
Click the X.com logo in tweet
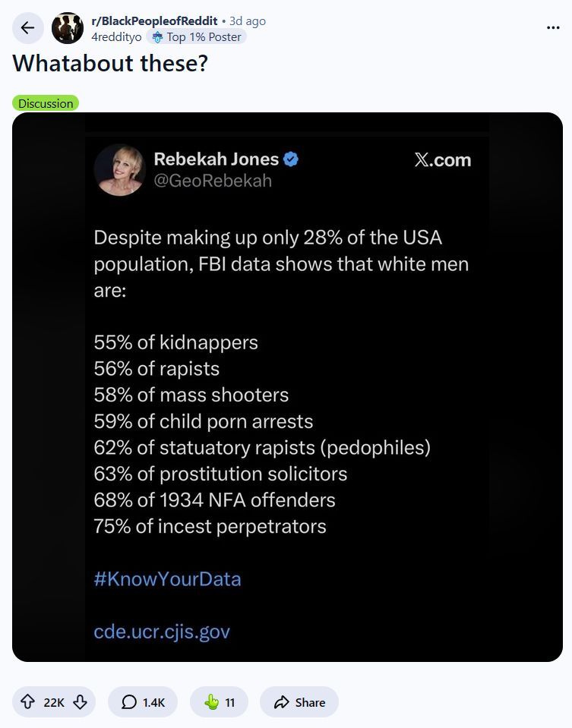[x=442, y=159]
